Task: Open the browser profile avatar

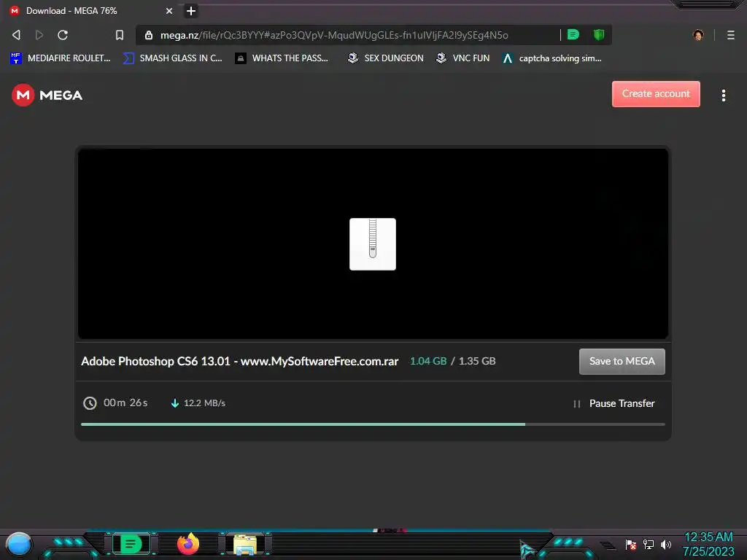Action: coord(698,35)
